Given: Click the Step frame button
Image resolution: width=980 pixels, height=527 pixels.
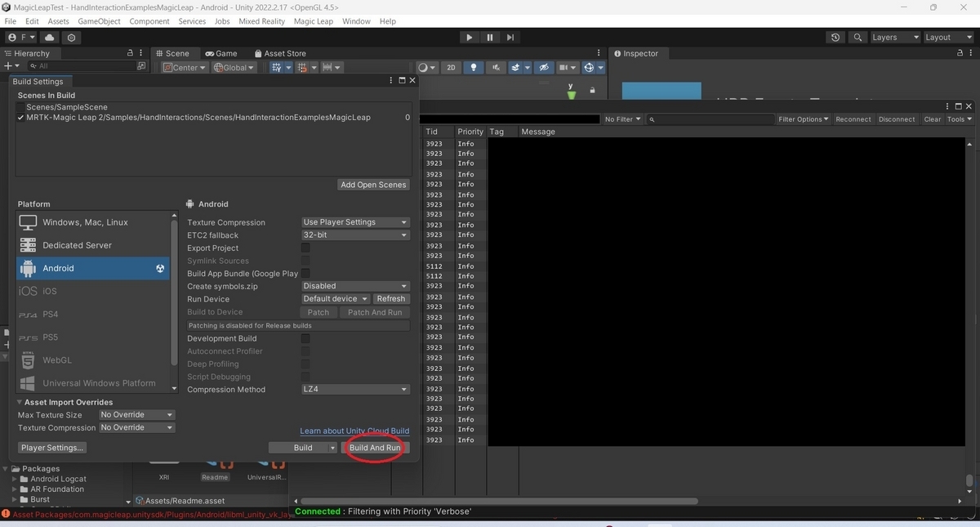Looking at the screenshot, I should (510, 37).
